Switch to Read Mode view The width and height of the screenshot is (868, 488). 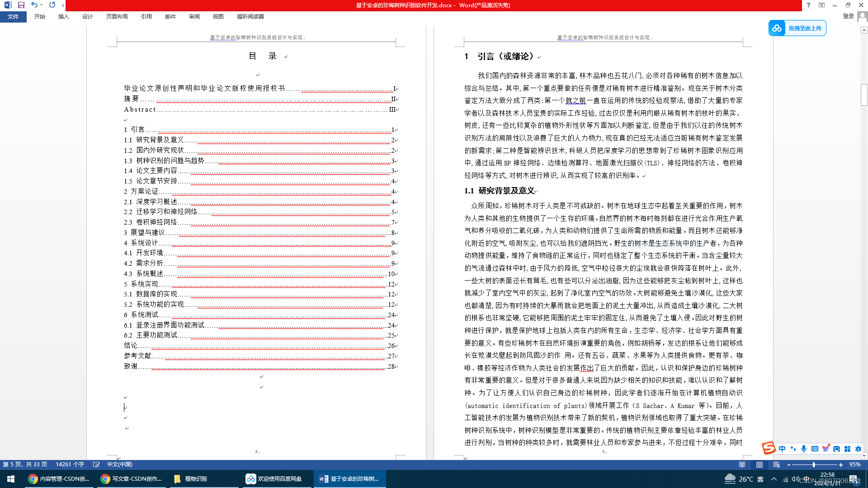(x=742, y=465)
